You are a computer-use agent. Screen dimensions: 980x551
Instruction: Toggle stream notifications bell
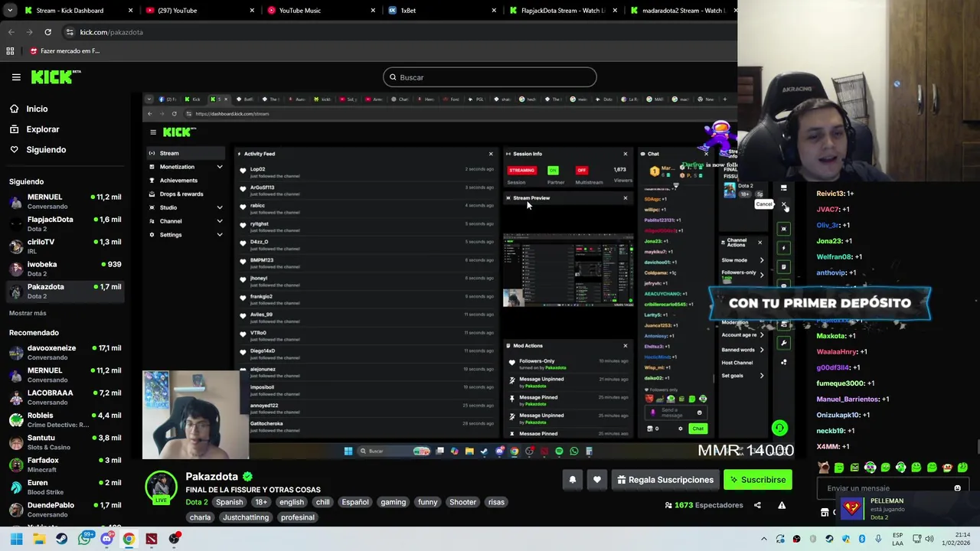(x=572, y=480)
